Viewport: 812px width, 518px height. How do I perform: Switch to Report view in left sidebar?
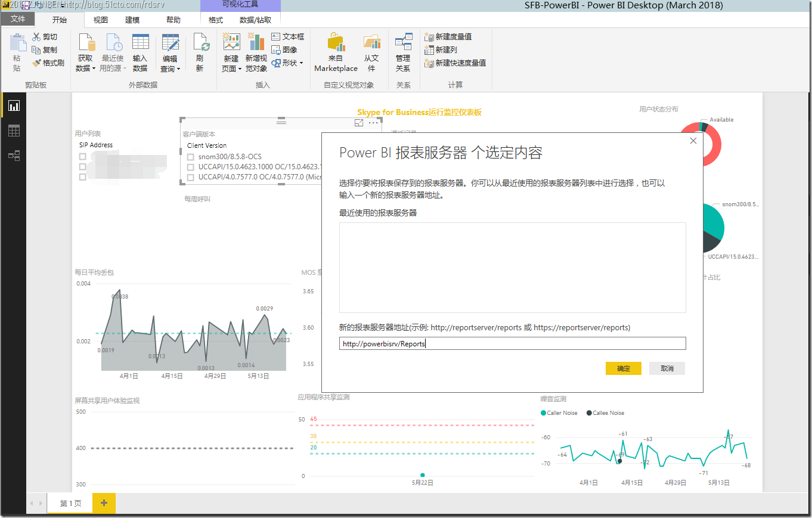(x=14, y=106)
